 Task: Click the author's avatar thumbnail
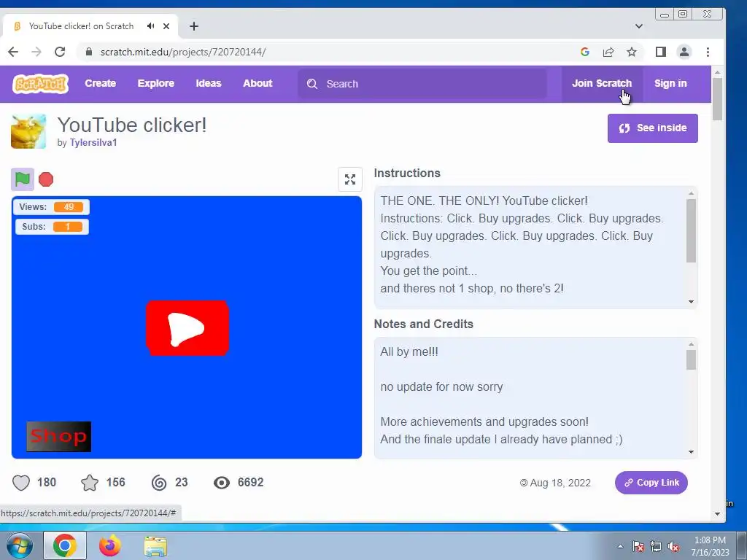[x=28, y=131]
